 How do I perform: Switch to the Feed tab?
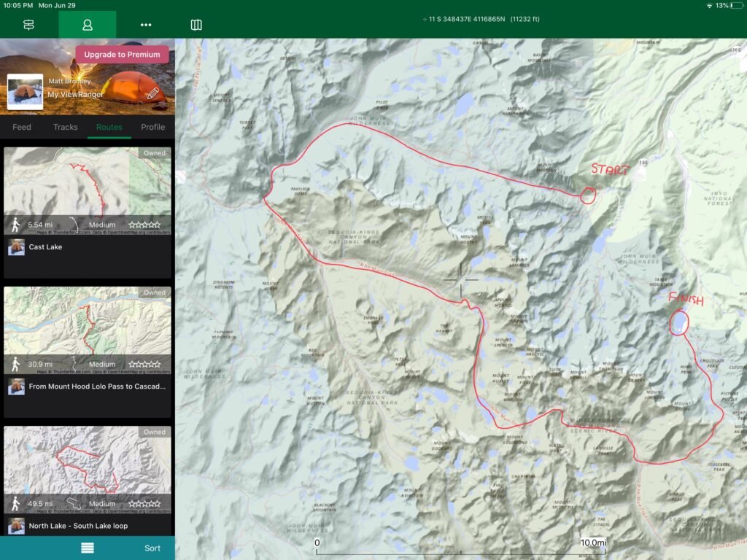(x=21, y=127)
